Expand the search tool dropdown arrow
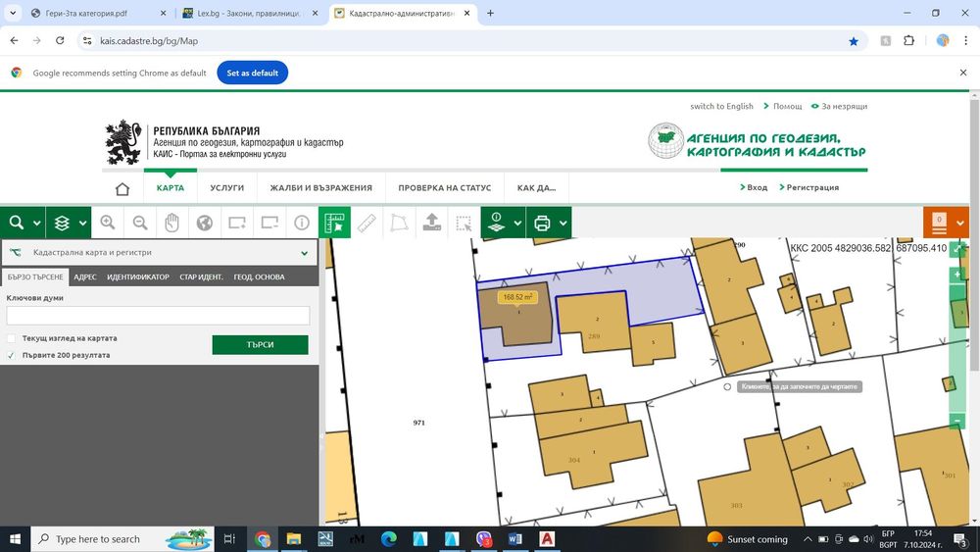This screenshot has width=980, height=552. tap(37, 224)
